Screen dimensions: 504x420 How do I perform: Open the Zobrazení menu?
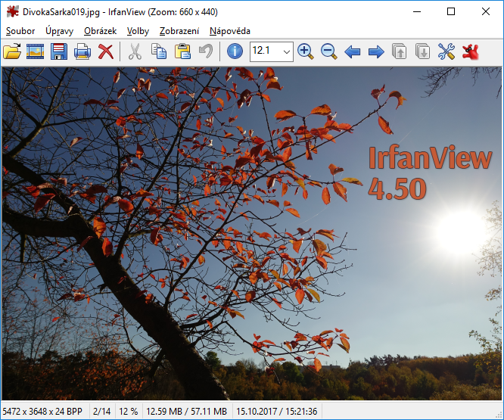tap(179, 31)
